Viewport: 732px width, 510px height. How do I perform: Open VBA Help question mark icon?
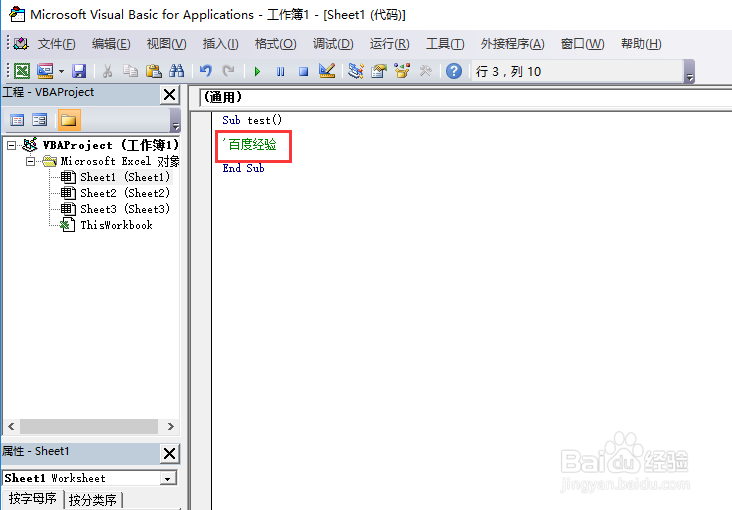(454, 71)
